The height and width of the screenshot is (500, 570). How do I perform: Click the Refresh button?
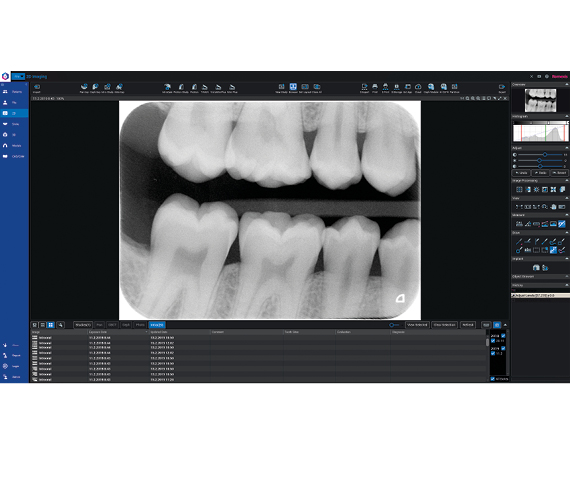pos(468,325)
